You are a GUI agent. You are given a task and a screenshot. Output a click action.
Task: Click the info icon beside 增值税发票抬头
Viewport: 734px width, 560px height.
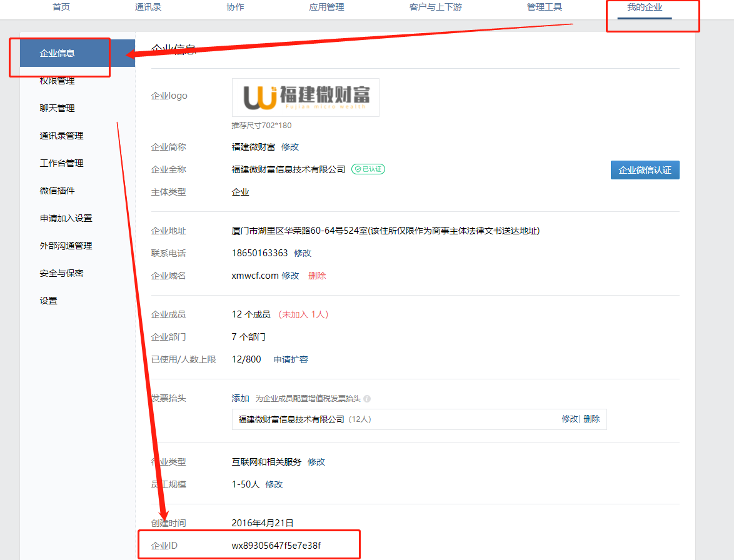[x=367, y=399]
